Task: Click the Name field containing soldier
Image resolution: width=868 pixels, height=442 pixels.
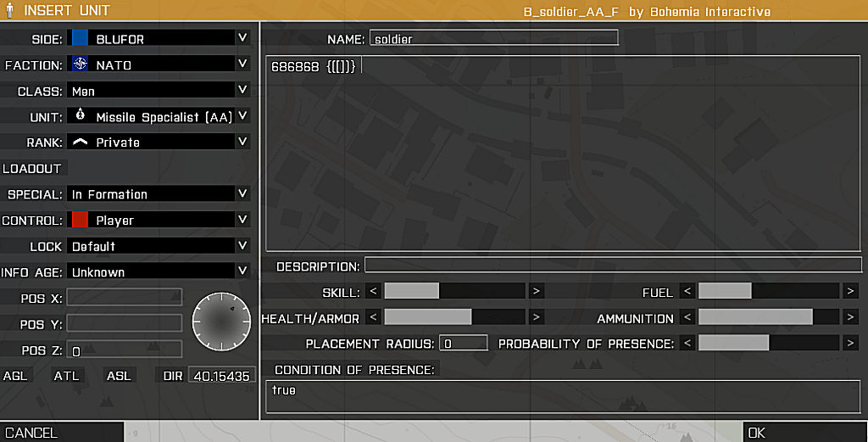Action: coord(494,37)
